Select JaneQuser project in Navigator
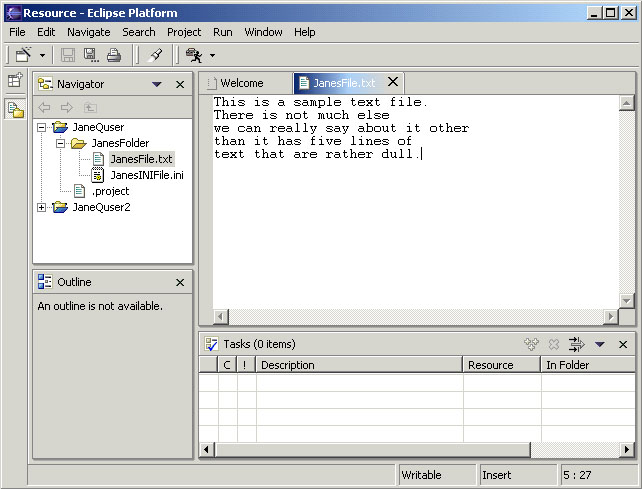 coord(98,127)
